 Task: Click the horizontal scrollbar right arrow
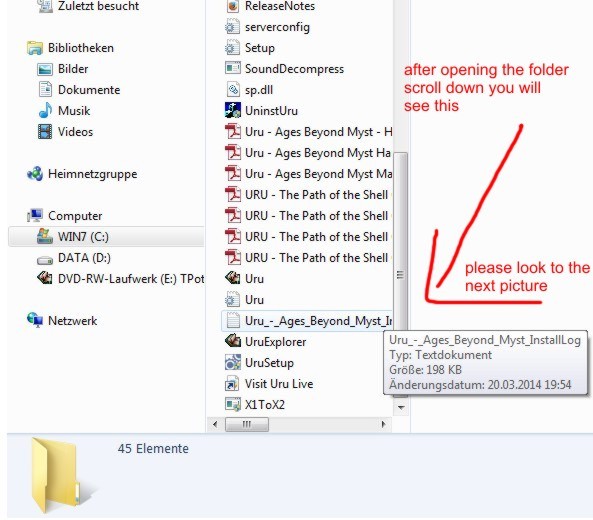click(383, 424)
